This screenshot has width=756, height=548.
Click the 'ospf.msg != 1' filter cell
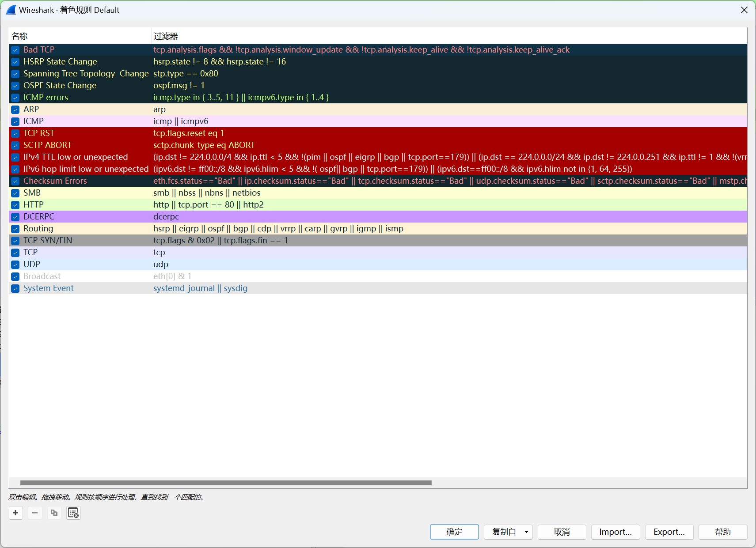coord(179,85)
